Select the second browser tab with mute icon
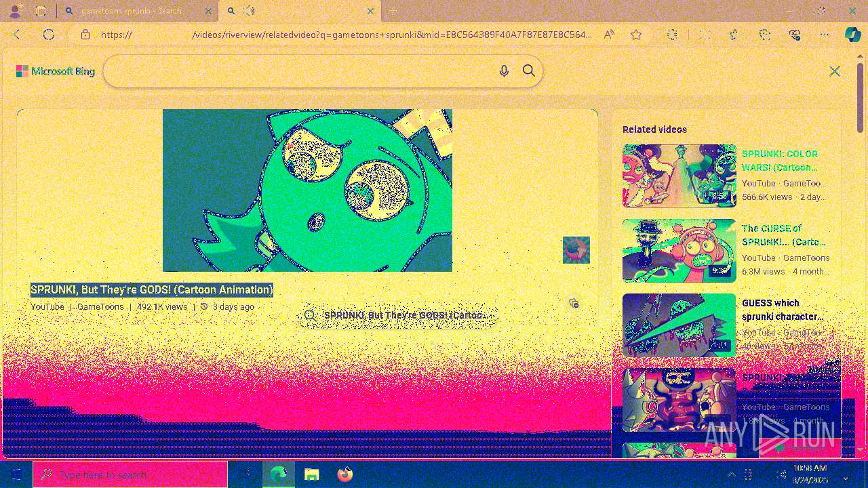This screenshot has width=868, height=488. [298, 11]
